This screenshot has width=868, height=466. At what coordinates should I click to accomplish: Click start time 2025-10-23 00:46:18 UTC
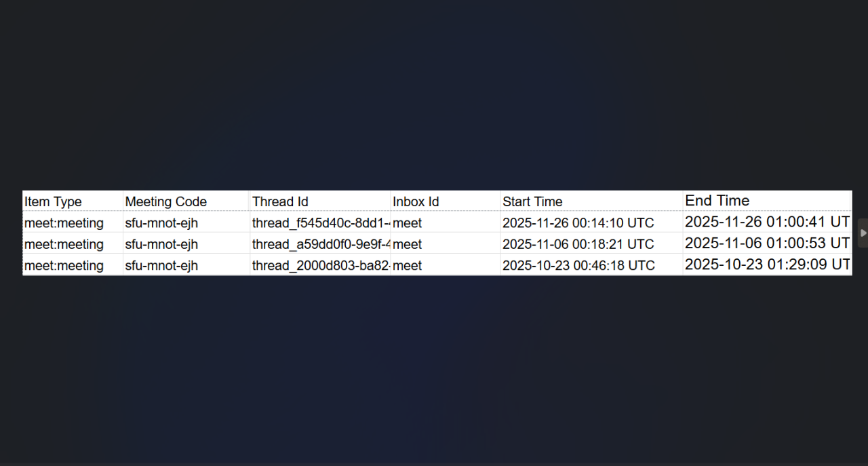(x=578, y=265)
